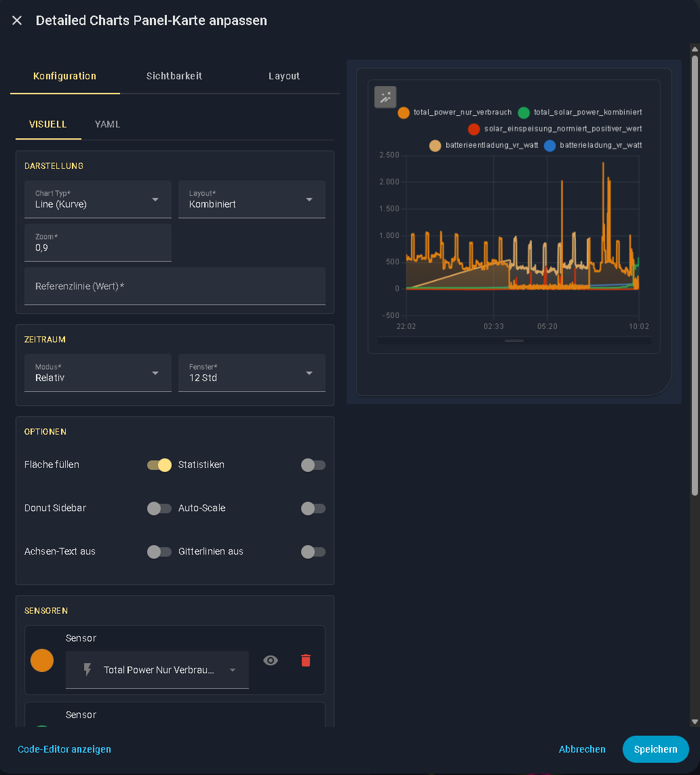Screen dimensions: 700x775
Task: Click total_solar_power_kombiniert green legend dot
Action: coord(524,113)
